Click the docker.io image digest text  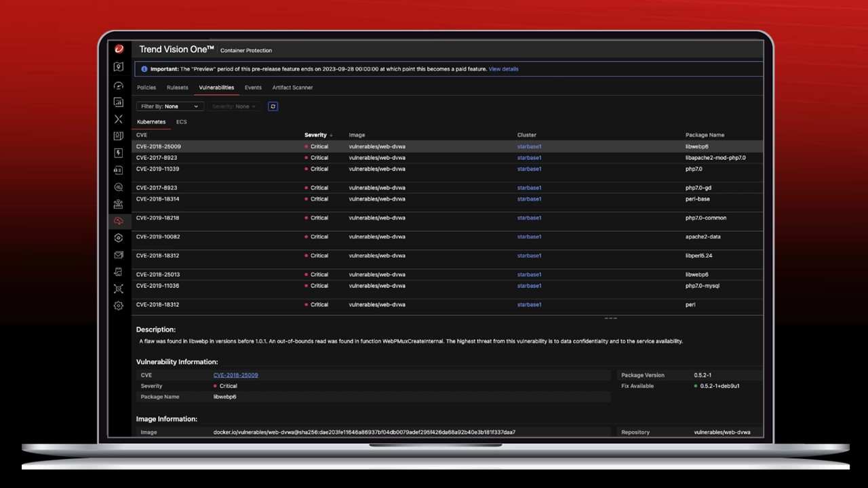364,432
